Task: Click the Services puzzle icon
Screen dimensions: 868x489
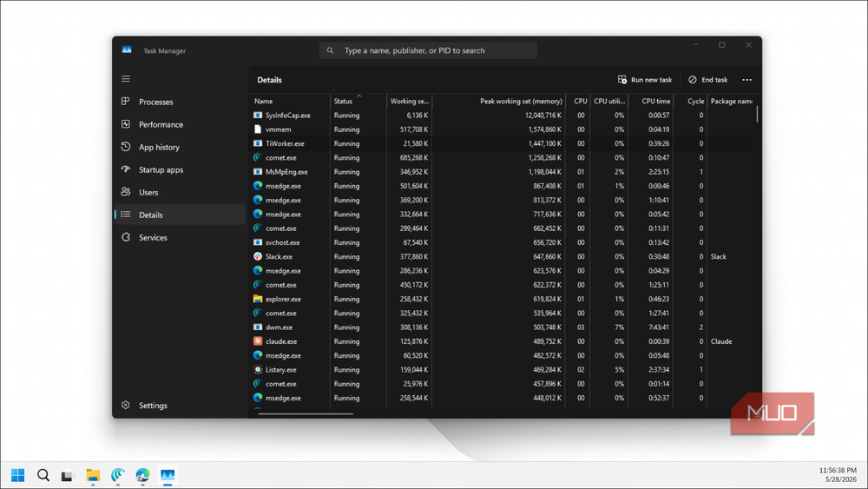Action: [x=126, y=237]
